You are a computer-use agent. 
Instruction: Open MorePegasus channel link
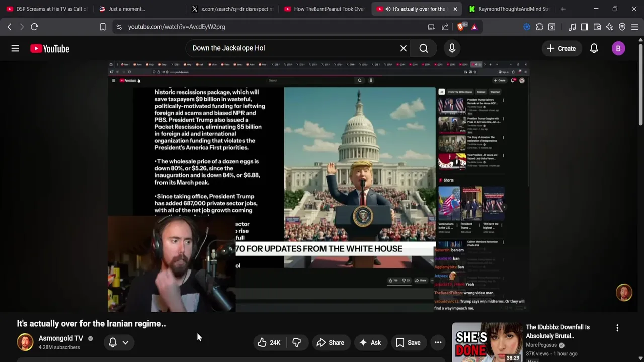[x=541, y=345]
